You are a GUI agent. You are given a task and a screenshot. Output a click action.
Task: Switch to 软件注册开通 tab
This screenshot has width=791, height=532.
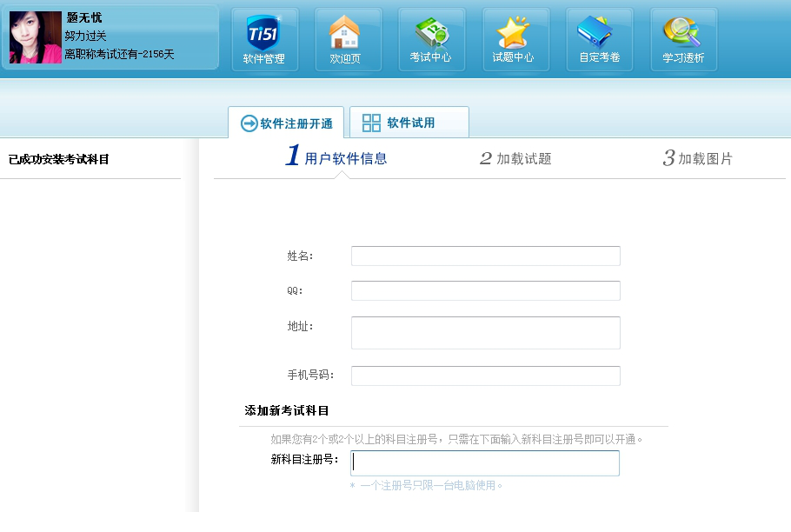click(287, 123)
